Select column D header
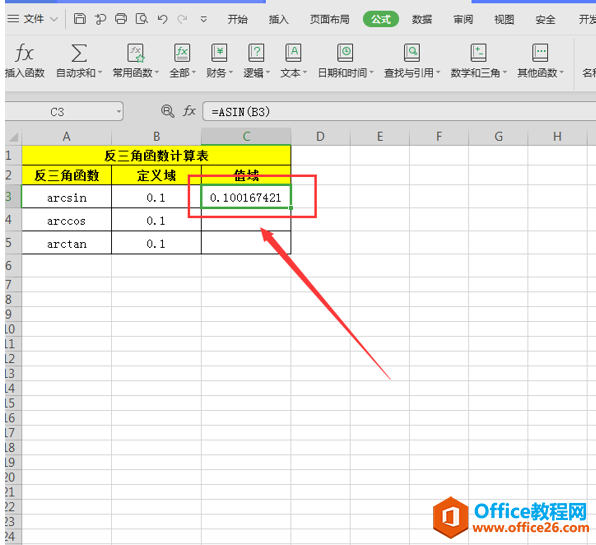596x545 pixels. tap(320, 136)
